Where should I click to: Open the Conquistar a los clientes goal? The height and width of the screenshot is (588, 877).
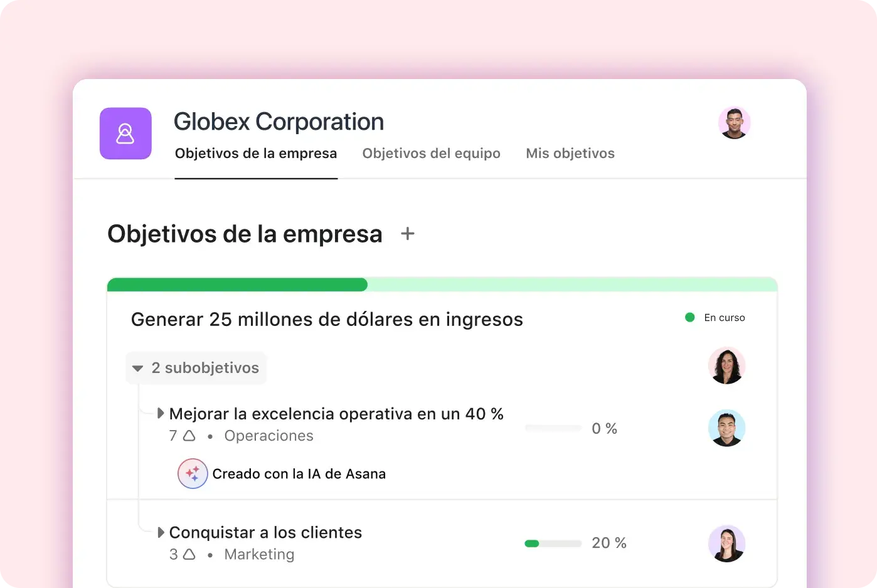point(265,532)
